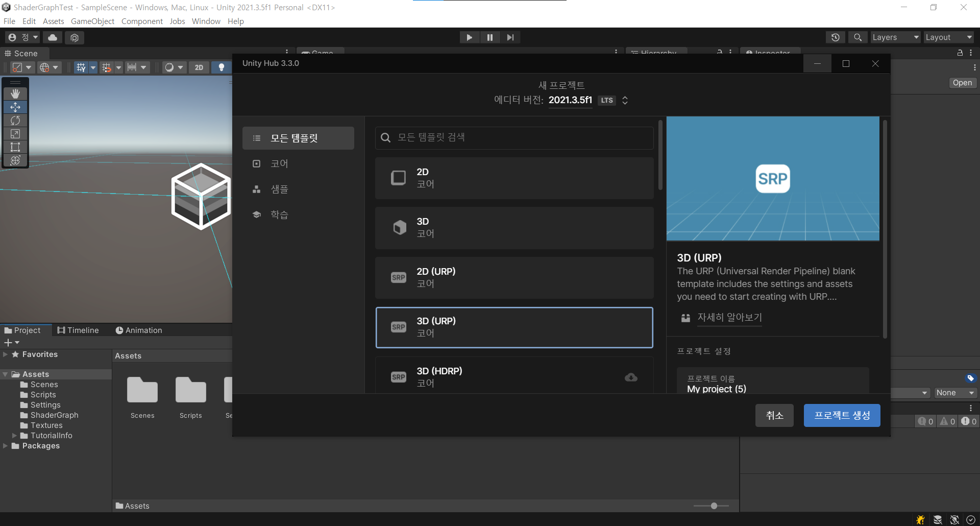
Task: Select 학습 category in Unity Hub
Action: [x=298, y=215]
